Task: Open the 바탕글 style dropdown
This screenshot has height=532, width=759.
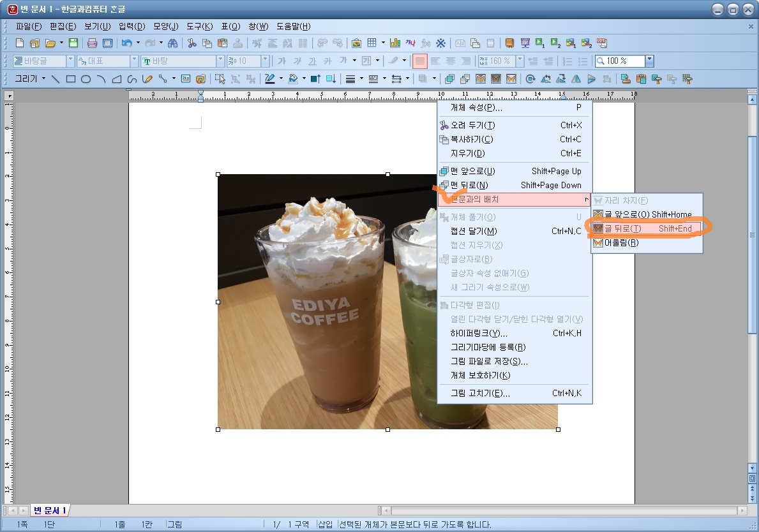Action: [x=70, y=61]
